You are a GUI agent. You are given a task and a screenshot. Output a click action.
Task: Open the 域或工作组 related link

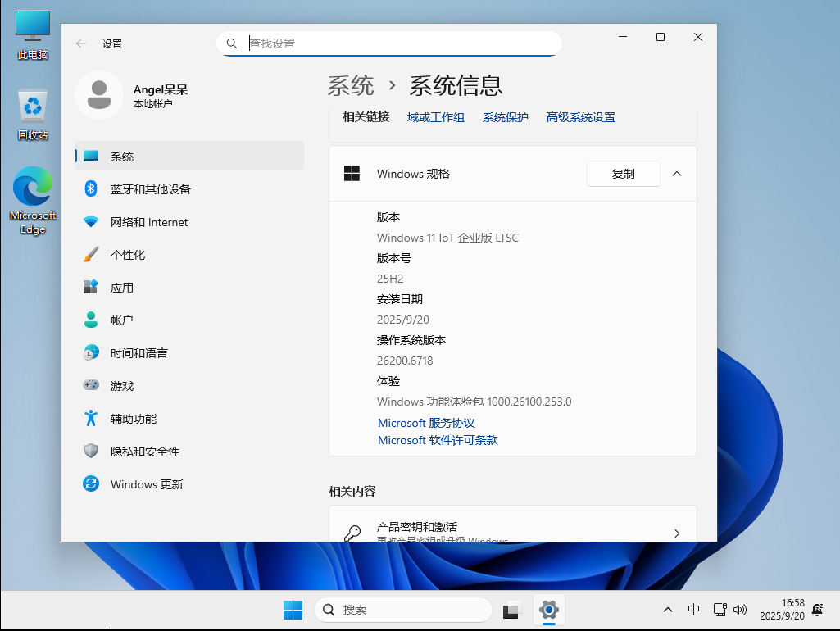[435, 116]
